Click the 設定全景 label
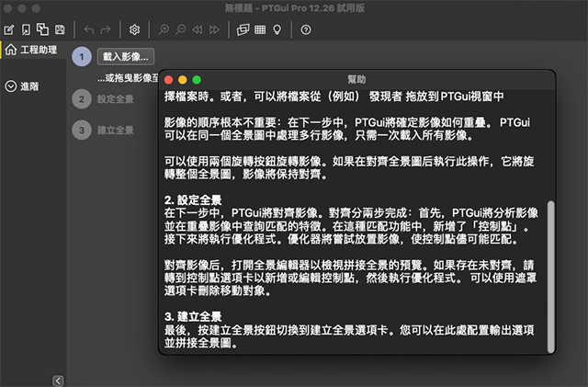 (116, 99)
